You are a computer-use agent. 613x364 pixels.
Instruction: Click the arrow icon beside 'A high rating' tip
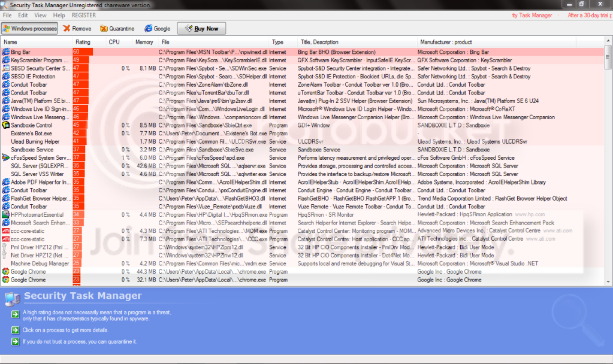pyautogui.click(x=15, y=314)
